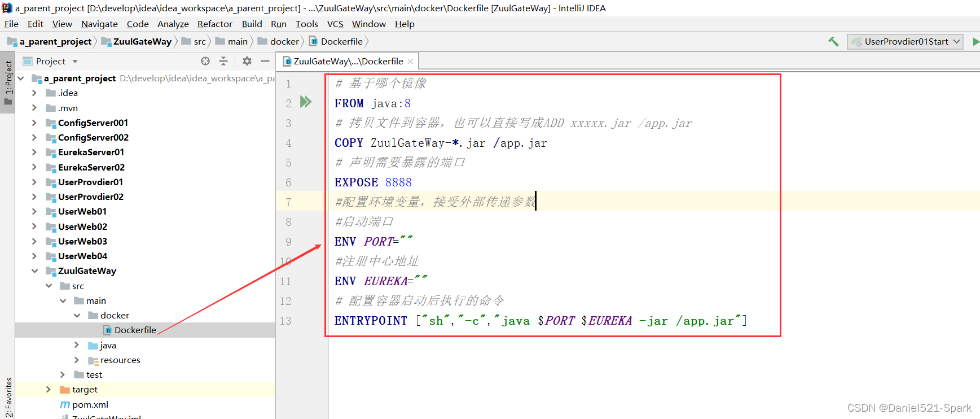Hide the Project panel with minus icon
Viewport: 980px width, 419px height.
click(x=265, y=61)
